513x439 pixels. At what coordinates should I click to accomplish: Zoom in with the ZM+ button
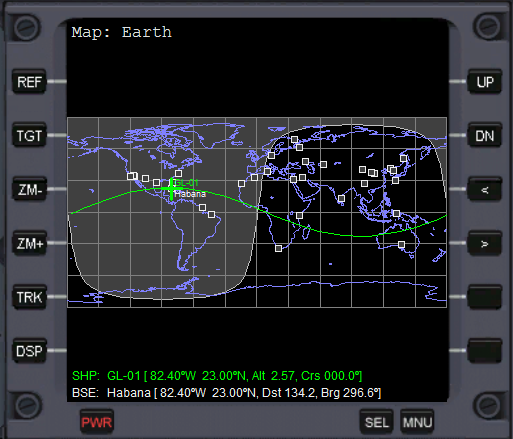[x=29, y=244]
